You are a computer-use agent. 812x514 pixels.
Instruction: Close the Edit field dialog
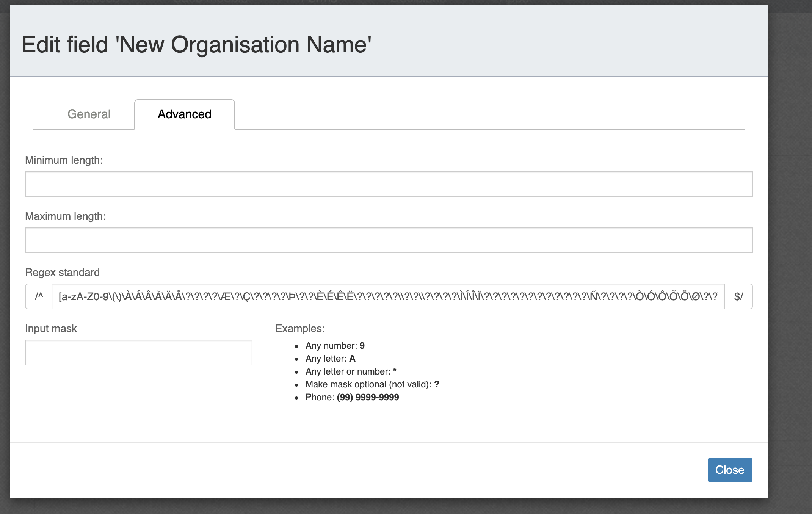pyautogui.click(x=730, y=470)
